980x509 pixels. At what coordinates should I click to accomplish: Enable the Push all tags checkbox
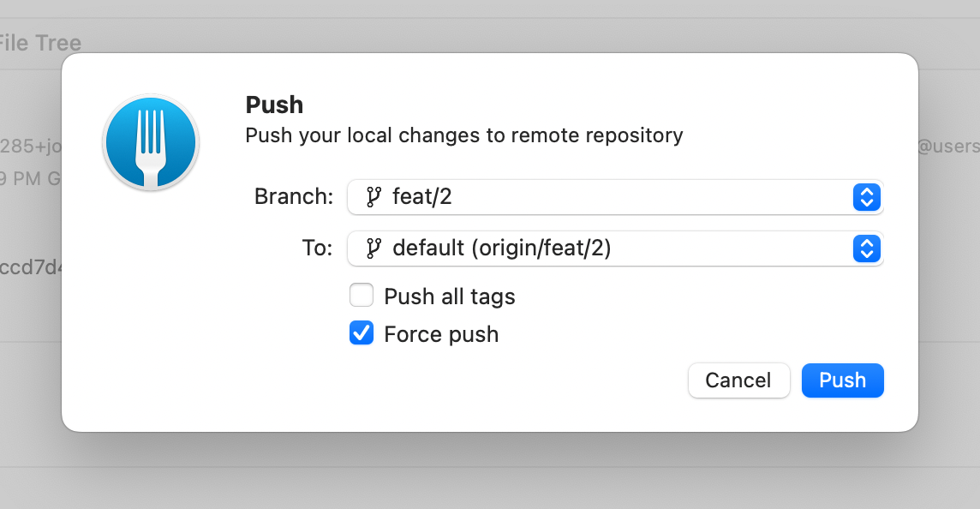[362, 295]
